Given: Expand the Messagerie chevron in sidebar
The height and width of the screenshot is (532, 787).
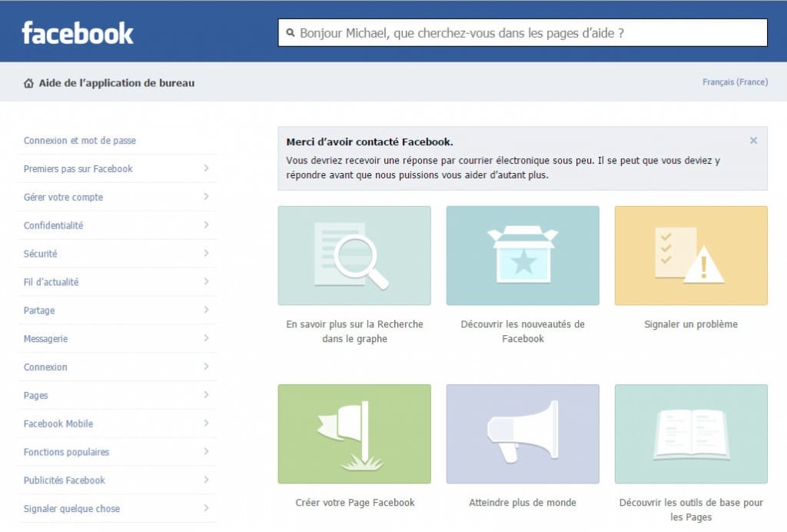Looking at the screenshot, I should pyautogui.click(x=206, y=338).
